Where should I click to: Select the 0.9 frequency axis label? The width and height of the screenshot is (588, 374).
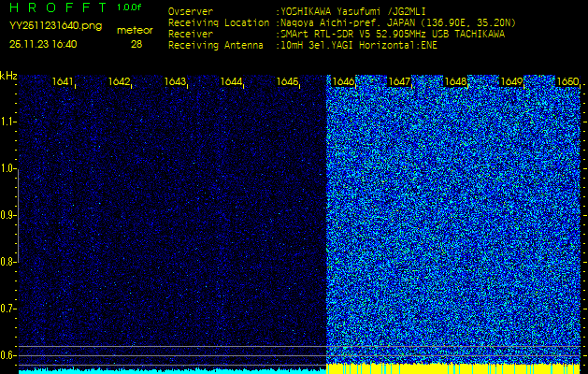click(7, 215)
